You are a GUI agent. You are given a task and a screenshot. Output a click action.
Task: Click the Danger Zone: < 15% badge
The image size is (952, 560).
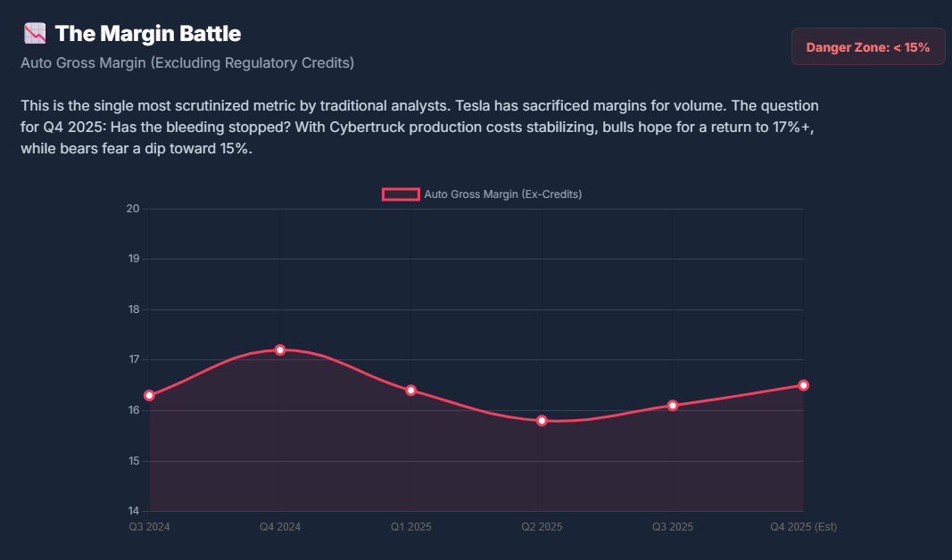tap(867, 47)
